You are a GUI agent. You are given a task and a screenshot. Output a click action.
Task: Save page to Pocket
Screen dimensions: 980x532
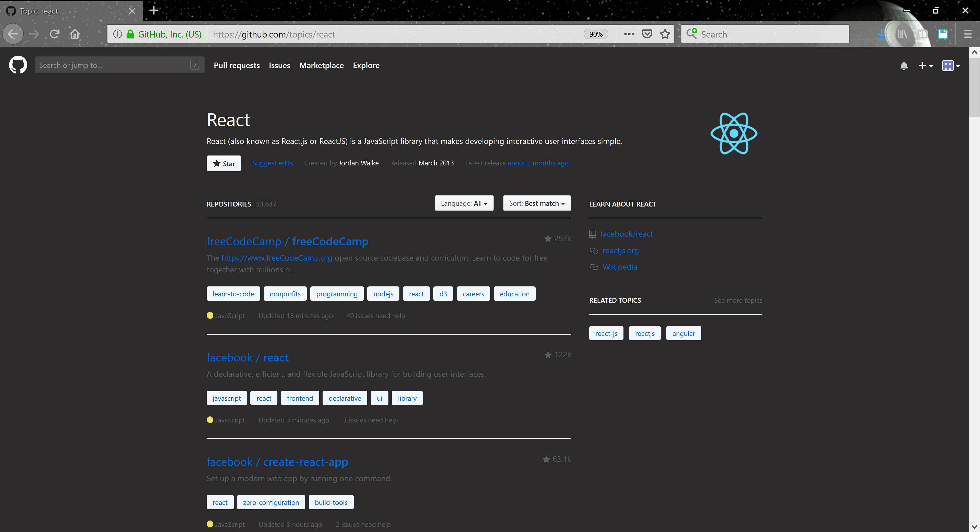pyautogui.click(x=647, y=34)
